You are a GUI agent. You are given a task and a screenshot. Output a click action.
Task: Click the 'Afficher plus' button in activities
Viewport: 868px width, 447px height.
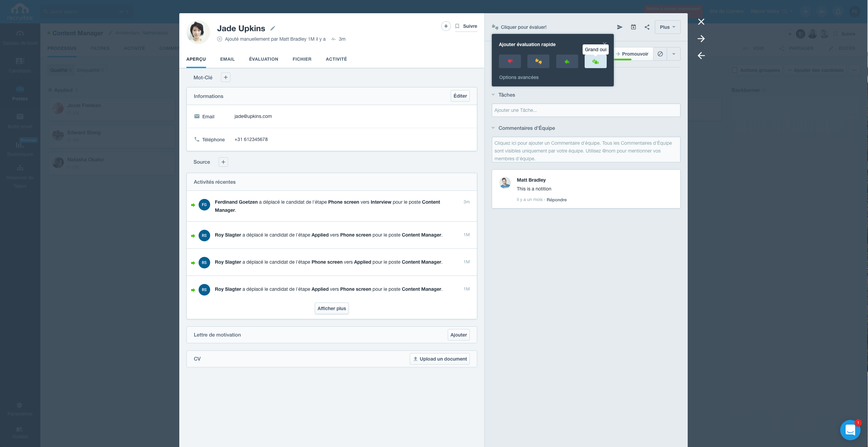(332, 308)
